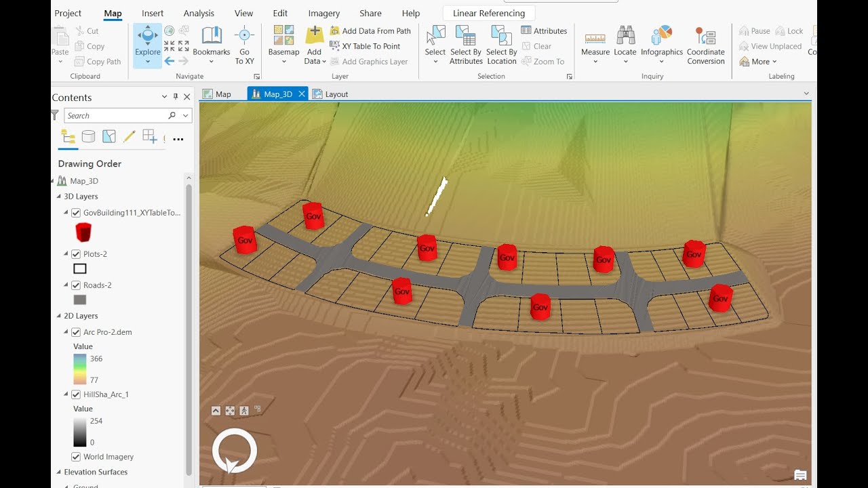Toggle the Arc Pro-2.dem layer checkbox
Viewport: 868px width, 488px height.
[76, 332]
